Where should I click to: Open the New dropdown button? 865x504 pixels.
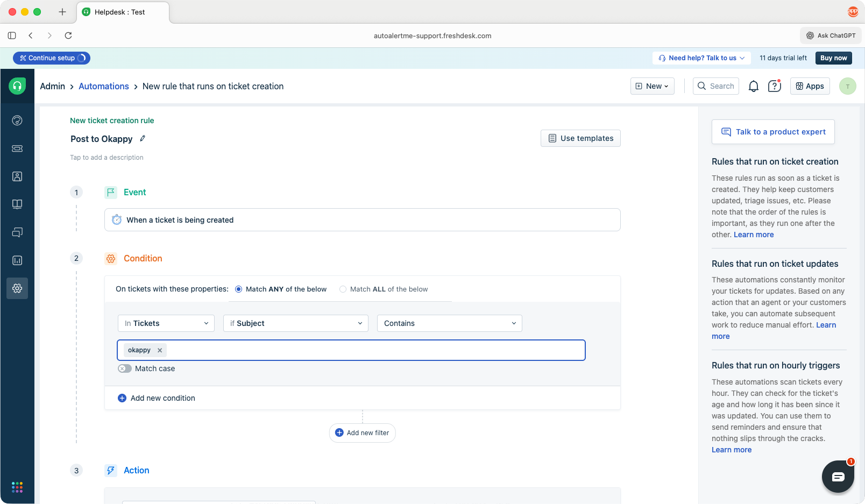[653, 86]
